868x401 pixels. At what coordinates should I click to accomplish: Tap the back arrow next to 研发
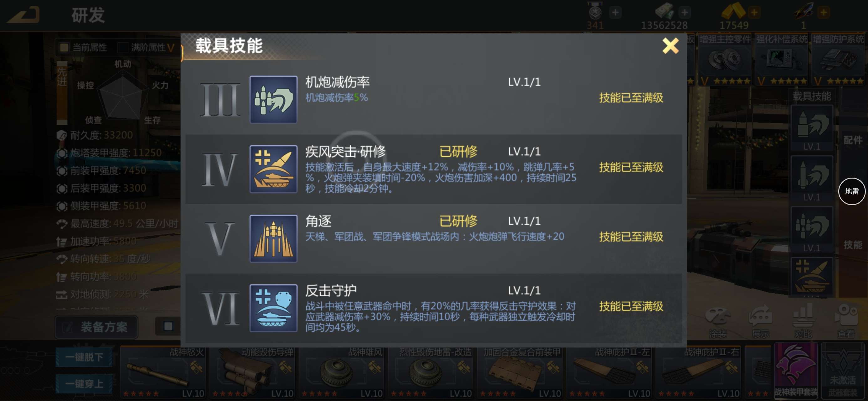tap(23, 15)
